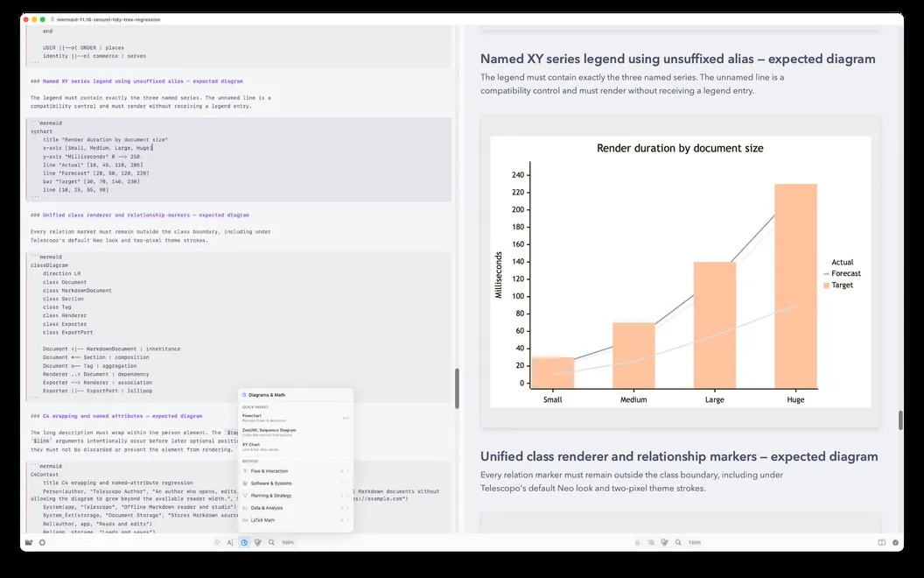Screen dimensions: 924x578
Task: Expand the Data & Analysis category
Action: (x=296, y=508)
